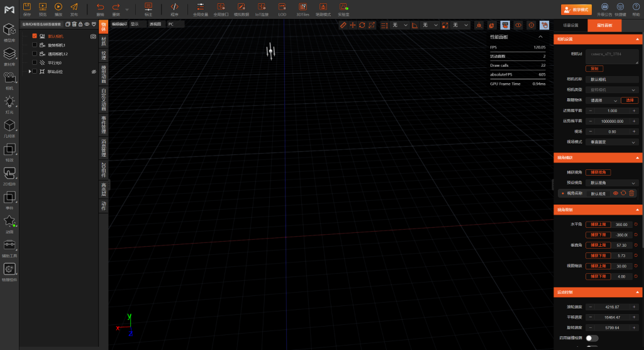Open the 灯光 lighting tool in sidebar
Image resolution: width=644 pixels, height=350 pixels.
tap(9, 102)
